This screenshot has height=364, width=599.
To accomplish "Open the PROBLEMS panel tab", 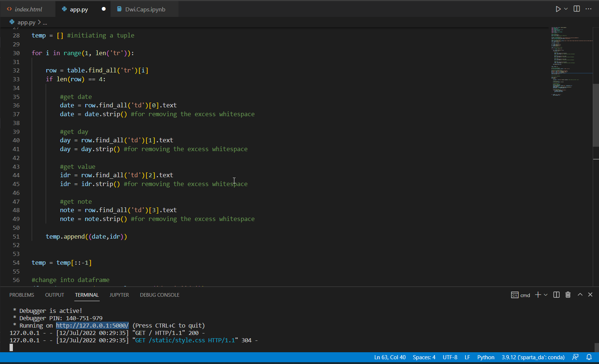I will point(22,295).
